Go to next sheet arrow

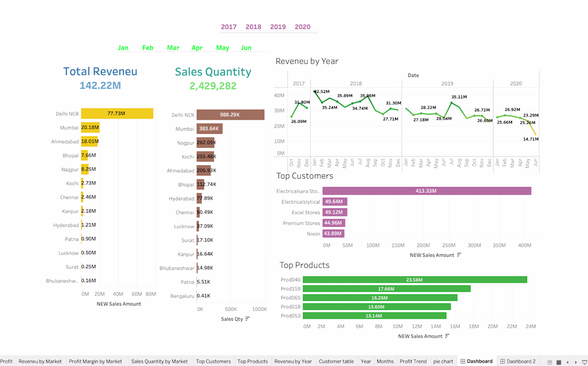[576, 362]
